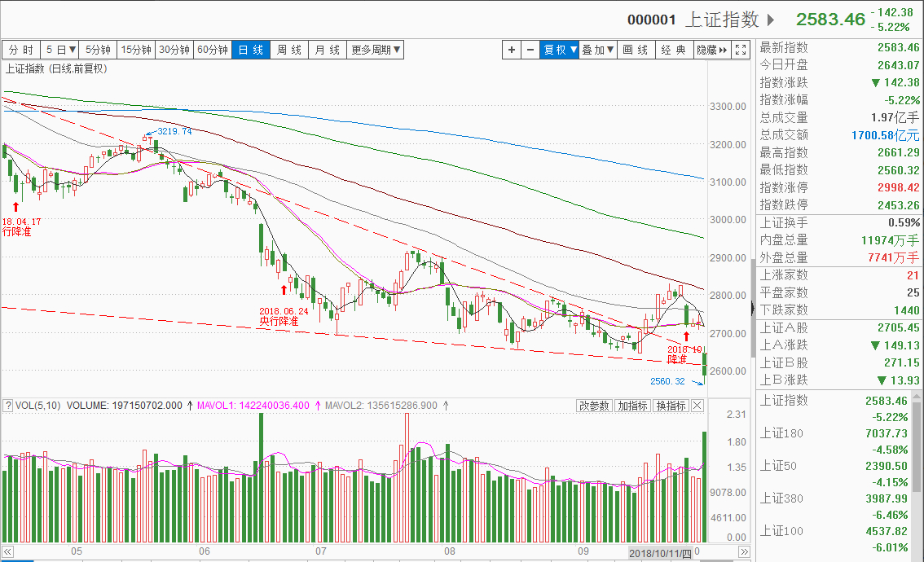The height and width of the screenshot is (562, 924).
Task: Click the MAVOL1 value in volume header
Action: 273,406
